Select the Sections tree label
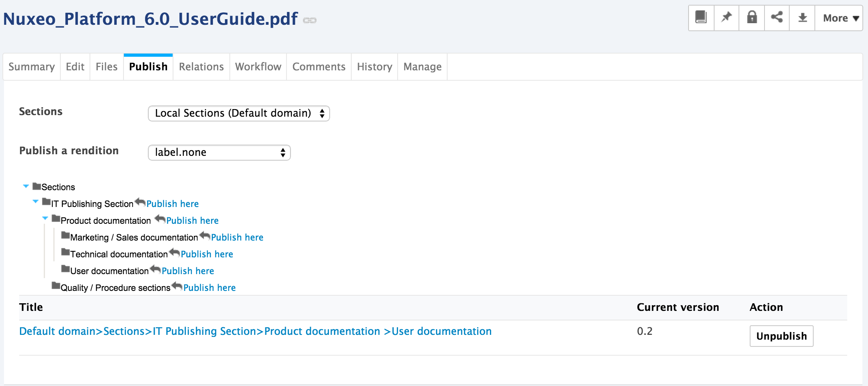868x386 pixels. (x=58, y=187)
